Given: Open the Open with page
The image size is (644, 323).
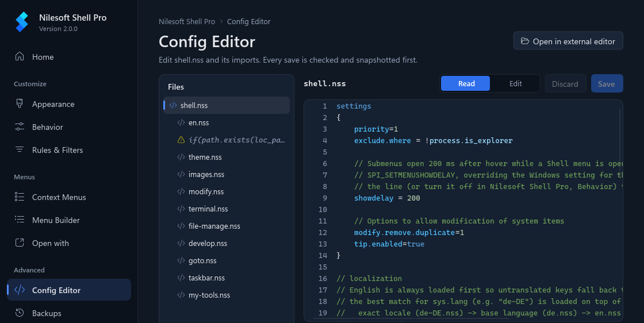Looking at the screenshot, I should click(x=69, y=243).
